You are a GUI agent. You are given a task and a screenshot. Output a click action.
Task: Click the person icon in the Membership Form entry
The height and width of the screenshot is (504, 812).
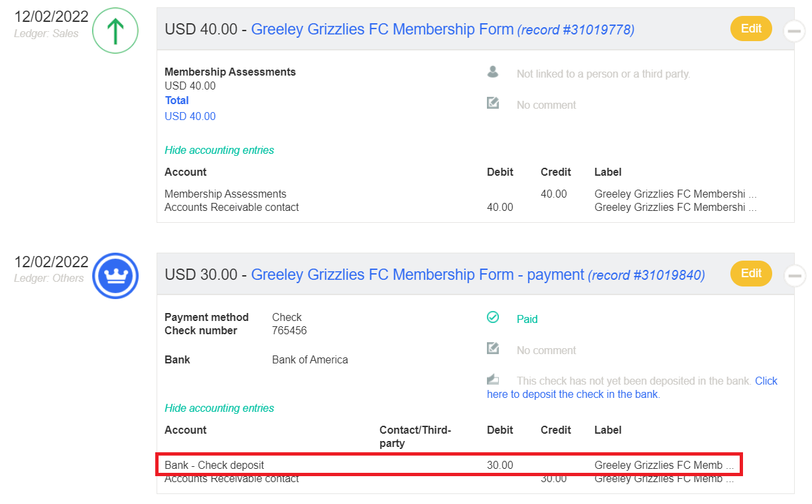click(493, 72)
